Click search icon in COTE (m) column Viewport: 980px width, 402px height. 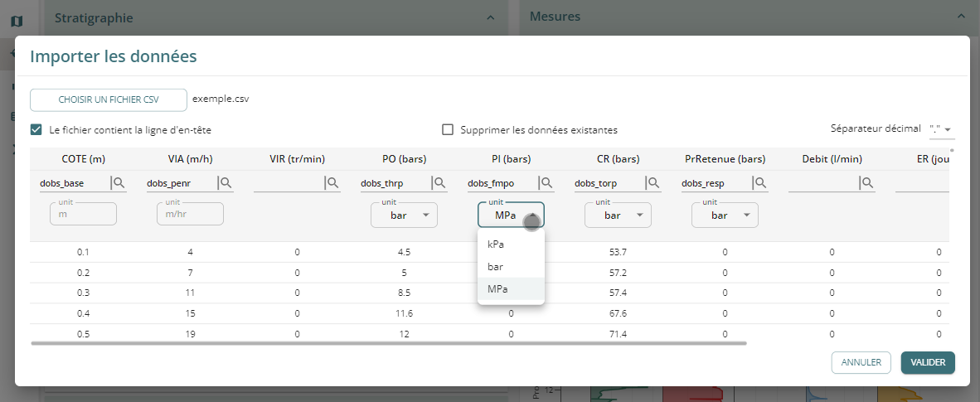point(119,183)
